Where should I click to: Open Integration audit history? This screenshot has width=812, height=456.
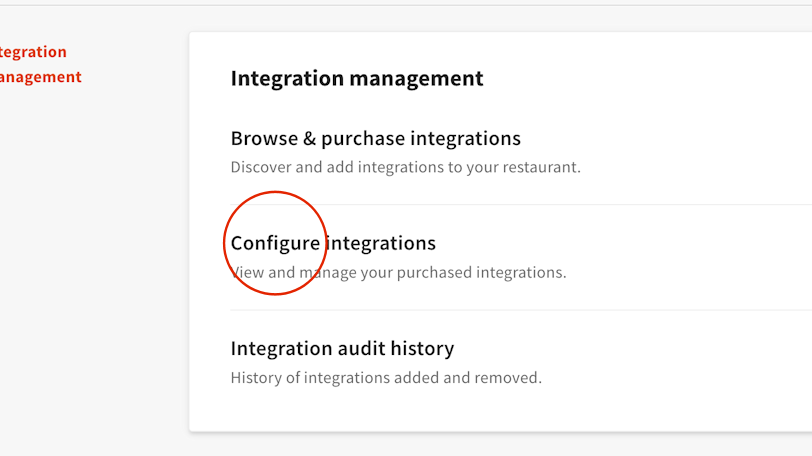[342, 348]
